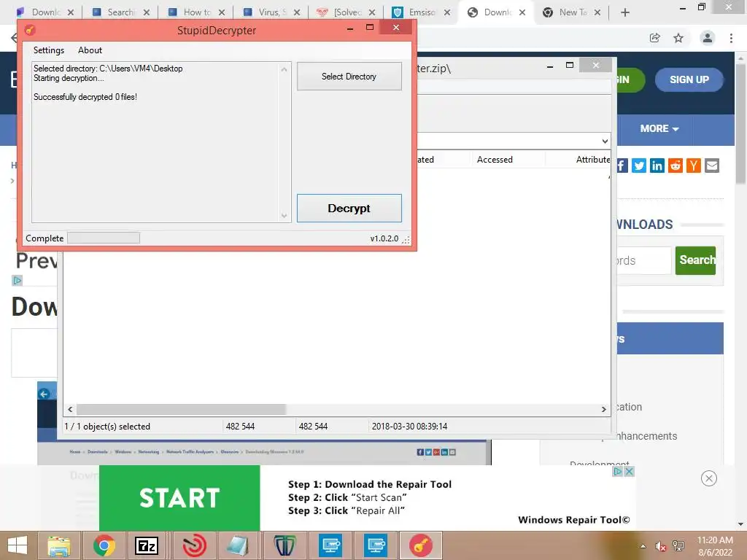Screen dimensions: 747x560
Task: Open the Settings menu in StupidDecrypter
Action: (x=49, y=50)
